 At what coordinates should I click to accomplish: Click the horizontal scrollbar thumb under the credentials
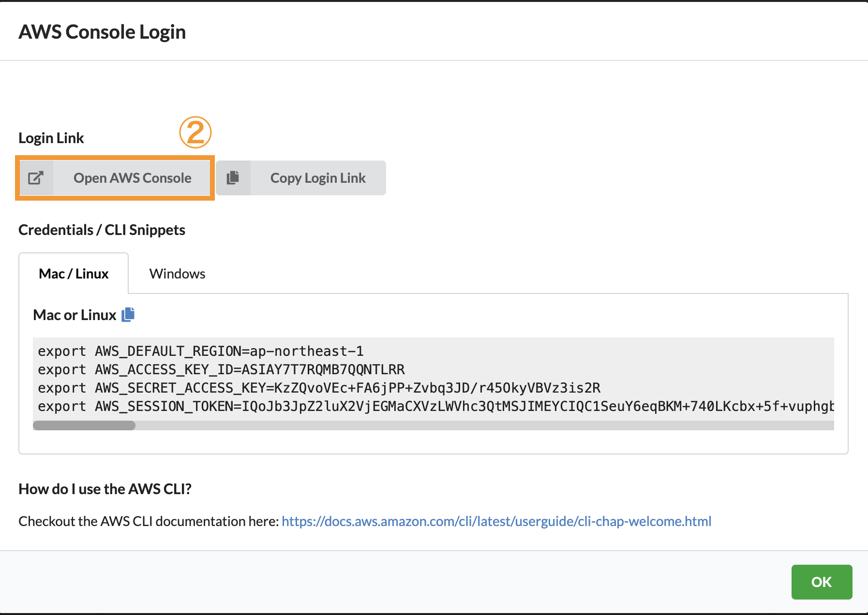[x=84, y=425]
